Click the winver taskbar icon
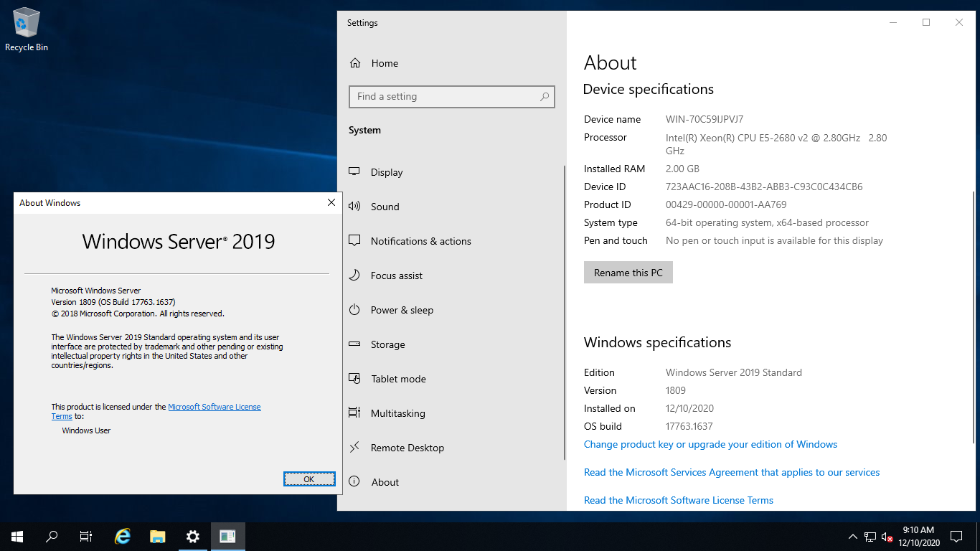 pos(227,537)
